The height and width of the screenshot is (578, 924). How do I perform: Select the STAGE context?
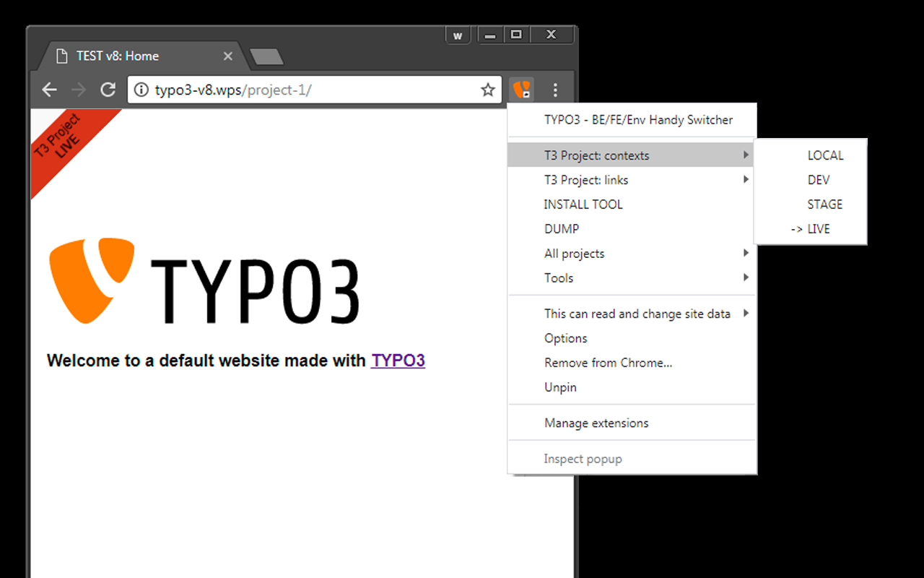click(x=824, y=204)
